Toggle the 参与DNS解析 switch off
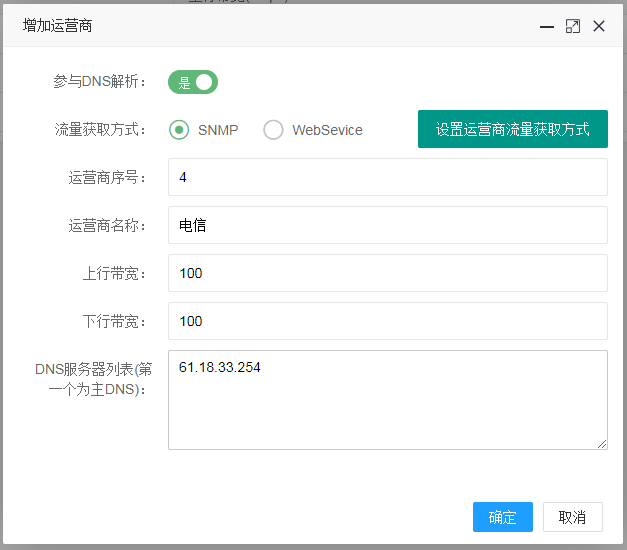Viewport: 627px width, 550px height. coord(193,83)
